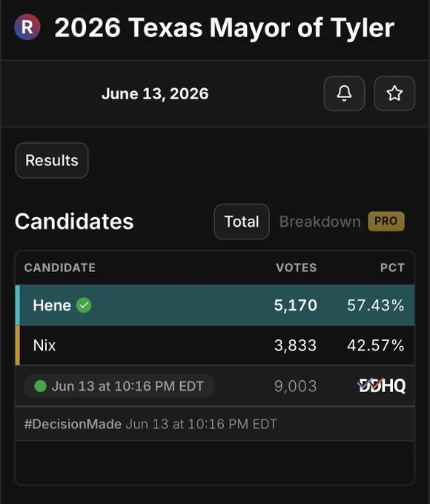Click the DDHQ logo
This screenshot has width=430, height=504.
pyautogui.click(x=382, y=385)
